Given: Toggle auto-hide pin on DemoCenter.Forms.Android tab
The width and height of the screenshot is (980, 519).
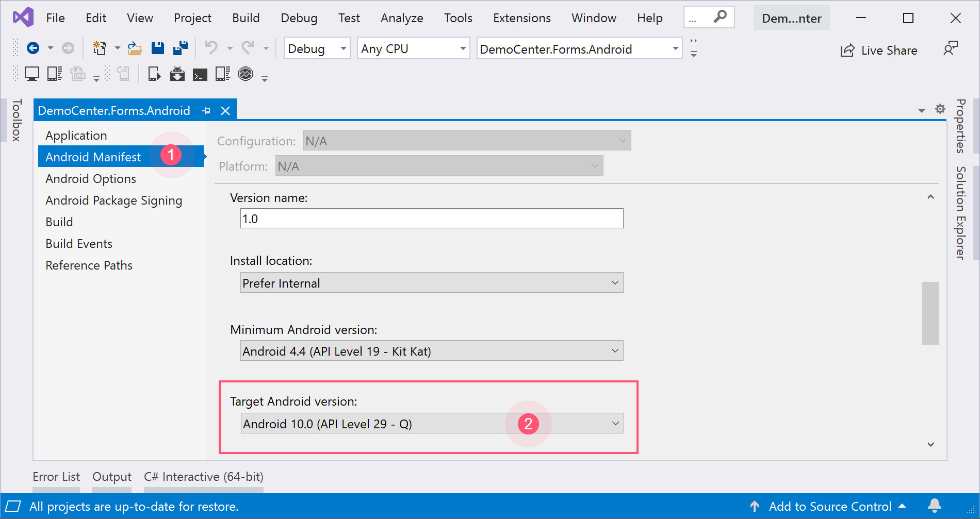Looking at the screenshot, I should pos(206,111).
